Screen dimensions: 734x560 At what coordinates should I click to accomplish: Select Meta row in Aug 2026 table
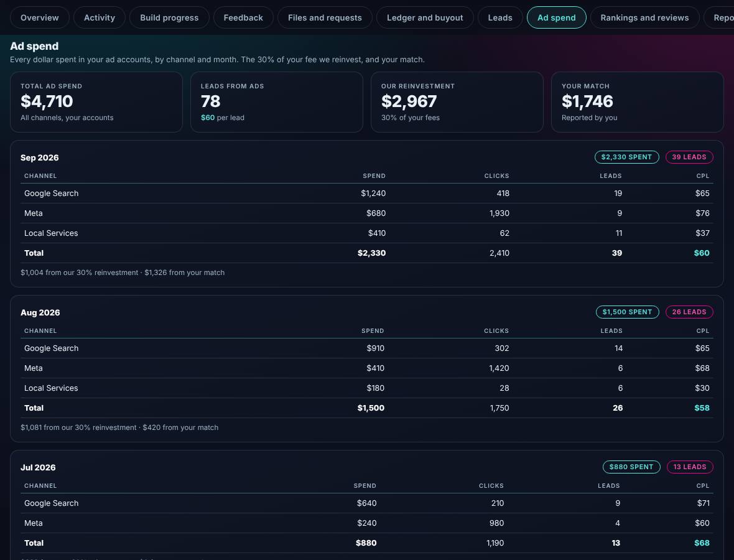tap(367, 368)
